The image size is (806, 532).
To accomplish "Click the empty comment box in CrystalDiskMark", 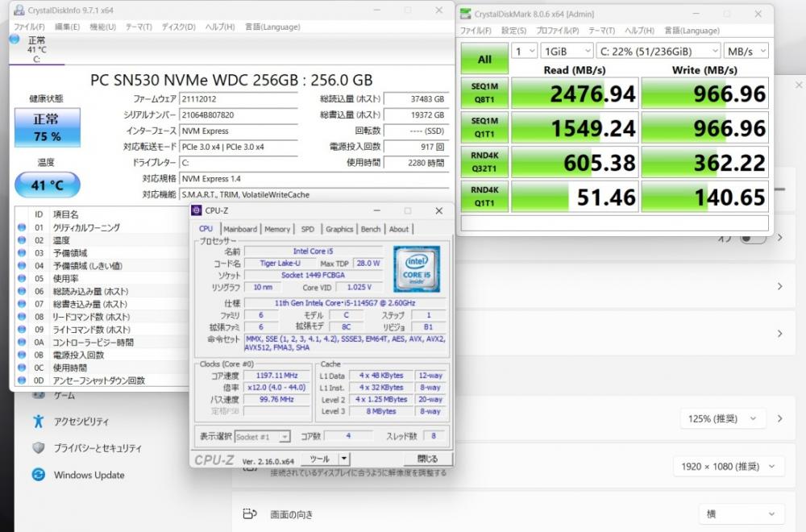I will 614,223.
